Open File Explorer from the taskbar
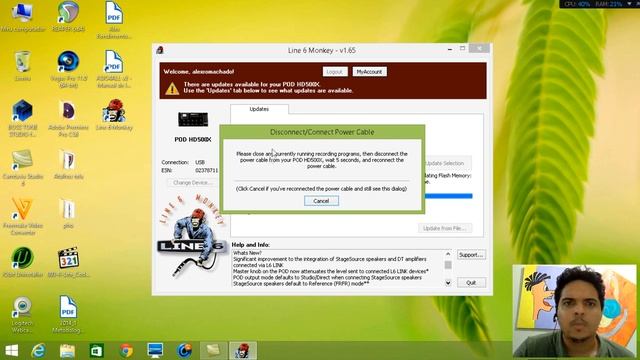The image size is (640, 360). click(67, 351)
